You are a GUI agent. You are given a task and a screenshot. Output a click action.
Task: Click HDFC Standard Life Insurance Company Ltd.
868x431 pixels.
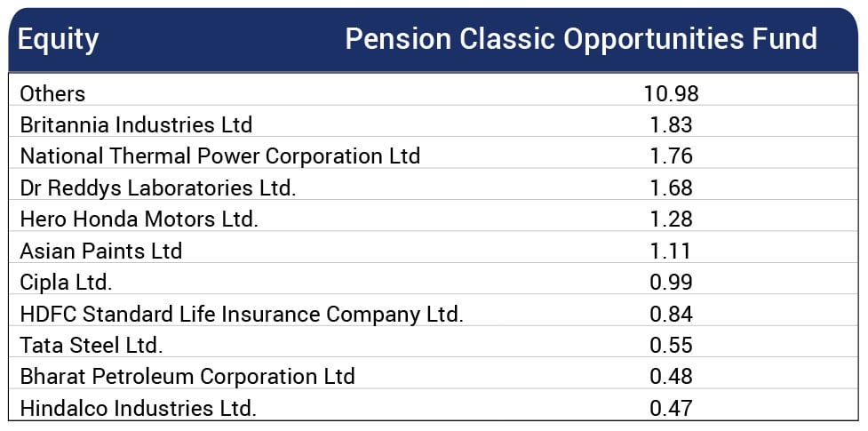[242, 314]
